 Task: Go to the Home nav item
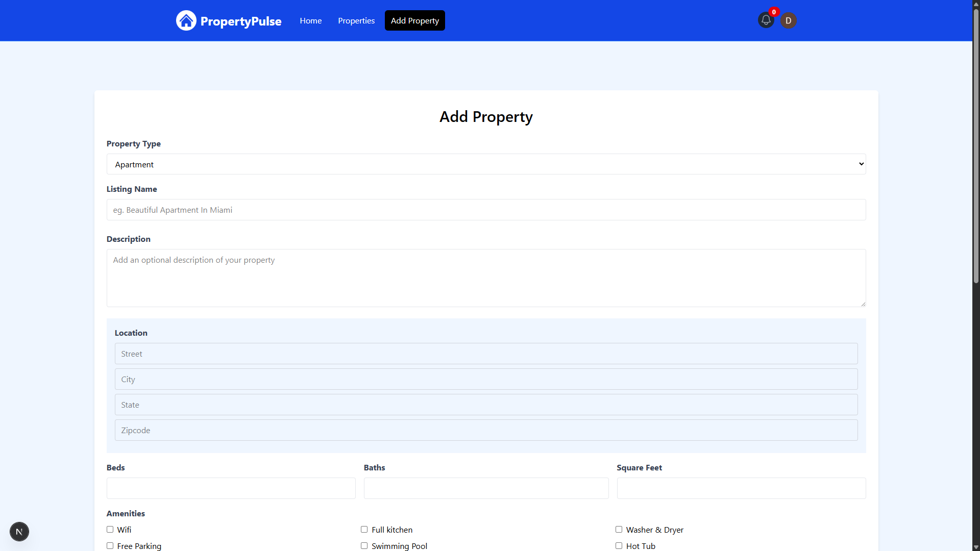coord(310,20)
